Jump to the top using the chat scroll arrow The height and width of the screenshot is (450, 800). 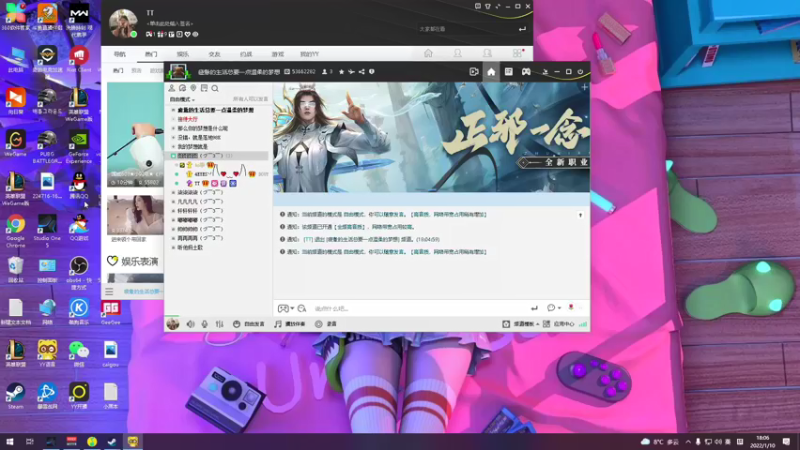580,215
